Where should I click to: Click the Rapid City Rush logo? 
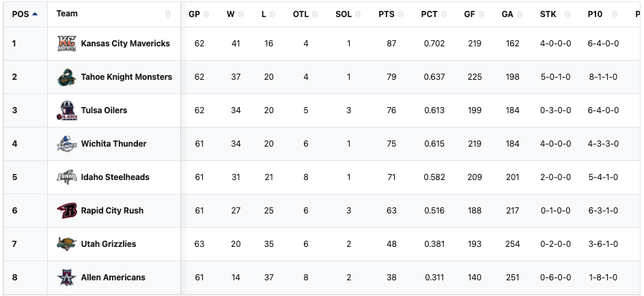[67, 211]
